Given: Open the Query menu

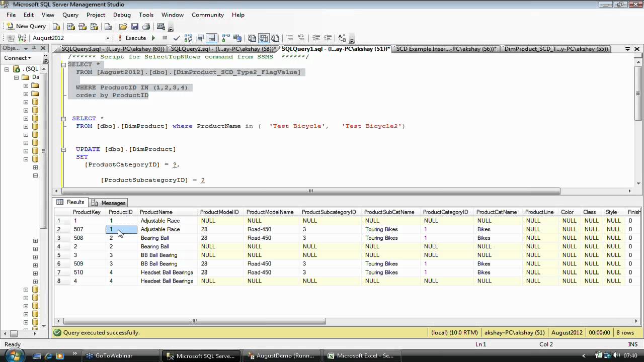Looking at the screenshot, I should pos(70,15).
